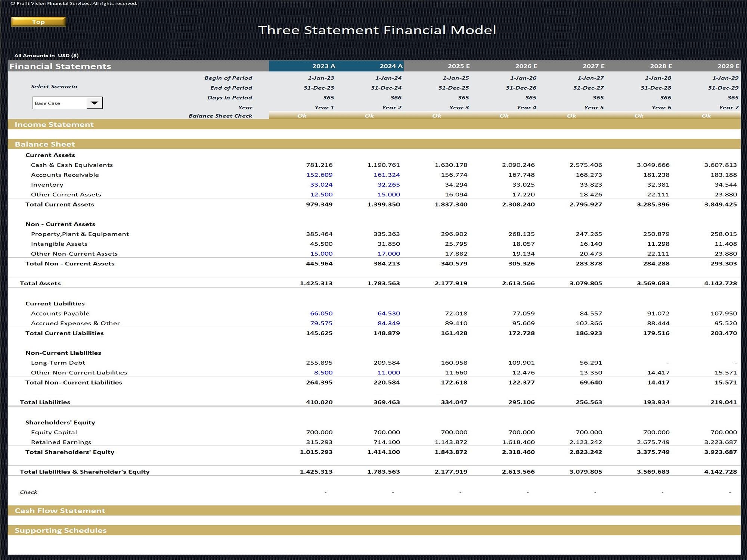Click the Financial Statements header title
The width and height of the screenshot is (747, 560).
60,66
